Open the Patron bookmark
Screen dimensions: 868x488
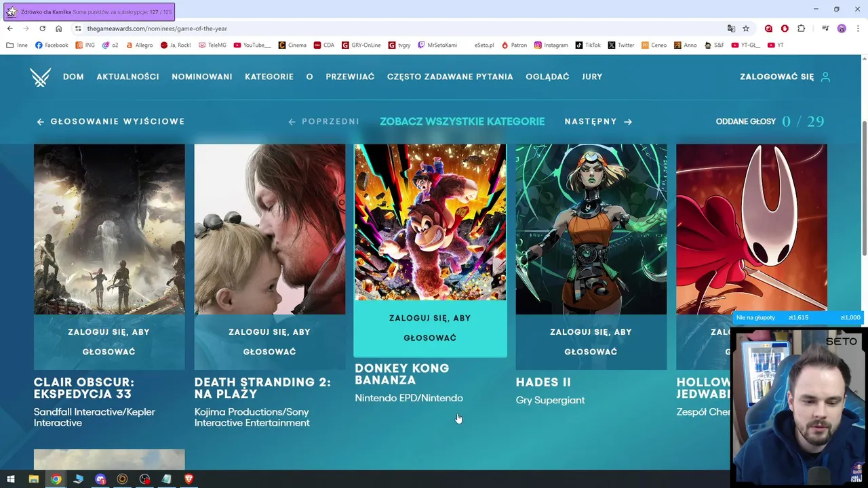tap(514, 45)
